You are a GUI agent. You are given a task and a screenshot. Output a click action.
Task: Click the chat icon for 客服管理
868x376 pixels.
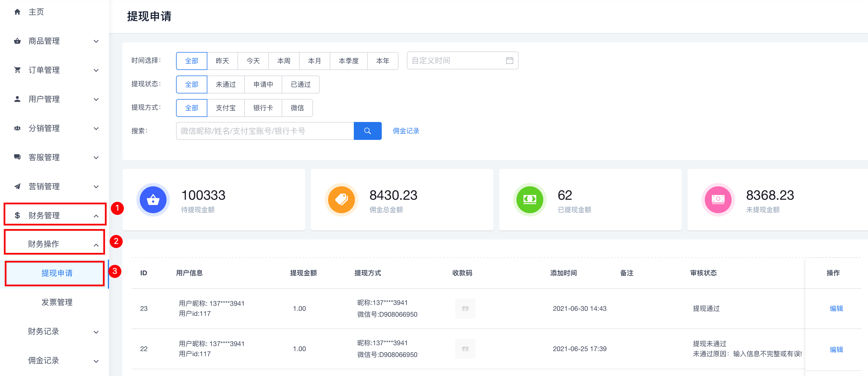[x=17, y=157]
